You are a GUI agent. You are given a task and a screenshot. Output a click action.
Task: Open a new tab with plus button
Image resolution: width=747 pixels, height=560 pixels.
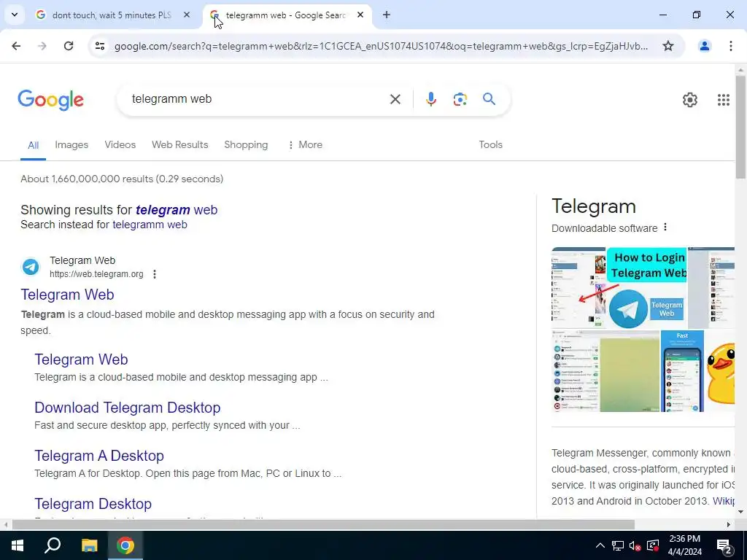point(387,15)
